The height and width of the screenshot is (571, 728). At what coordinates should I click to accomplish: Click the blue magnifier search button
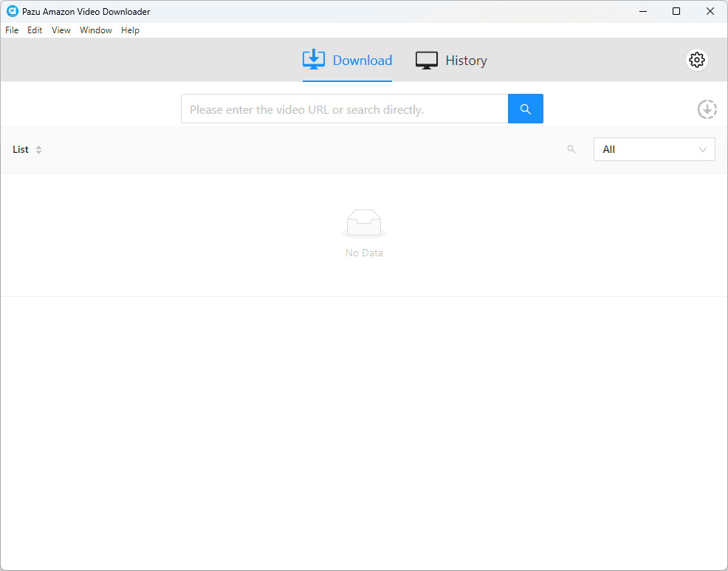click(525, 109)
